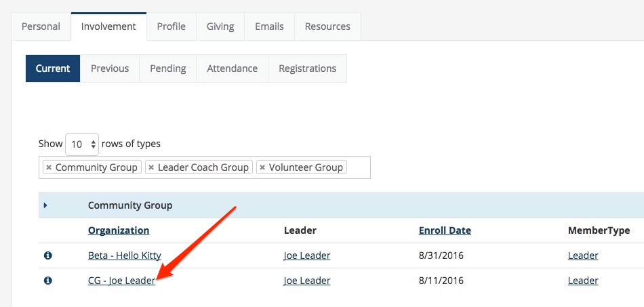Open the rows count dropdown showing 10
Viewport: 644px width, 307px height.
click(82, 144)
